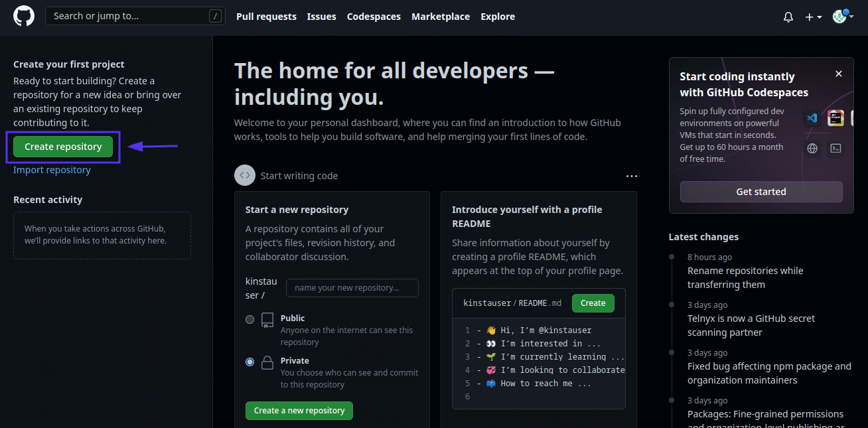This screenshot has height=428, width=868.
Task: Click the terminal icon in Codespaces card
Action: pyautogui.click(x=836, y=149)
